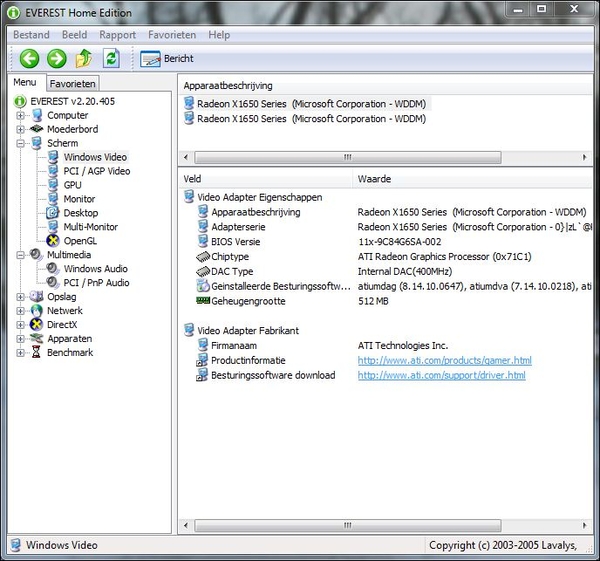The width and height of the screenshot is (600, 561).
Task: Click the Waarde column header
Action: tap(374, 179)
